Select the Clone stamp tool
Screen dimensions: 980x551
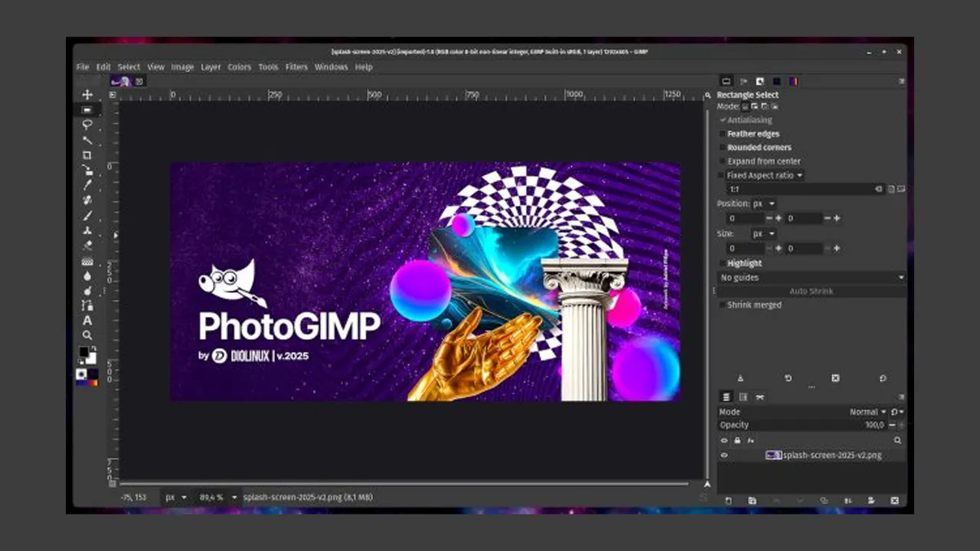87,230
